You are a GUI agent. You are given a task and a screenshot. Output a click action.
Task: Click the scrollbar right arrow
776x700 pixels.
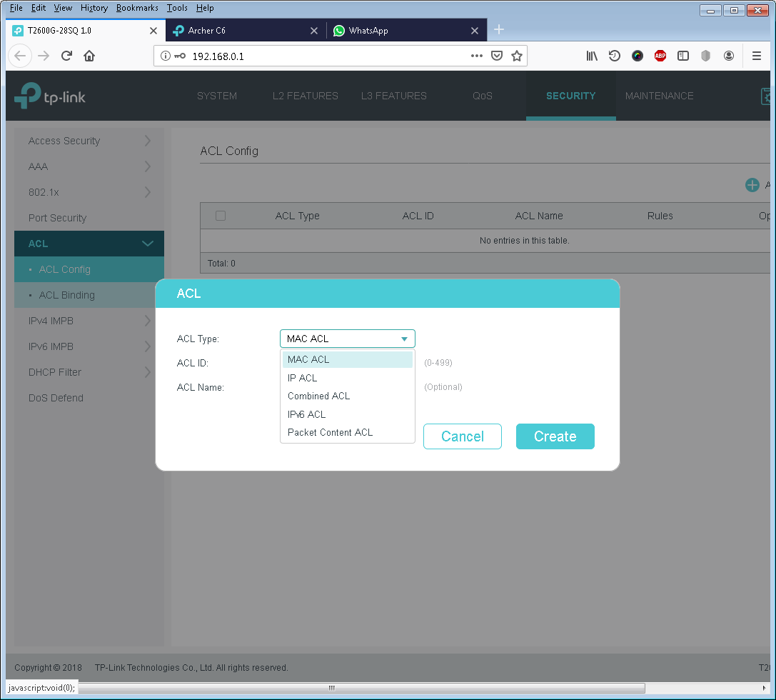point(764,688)
